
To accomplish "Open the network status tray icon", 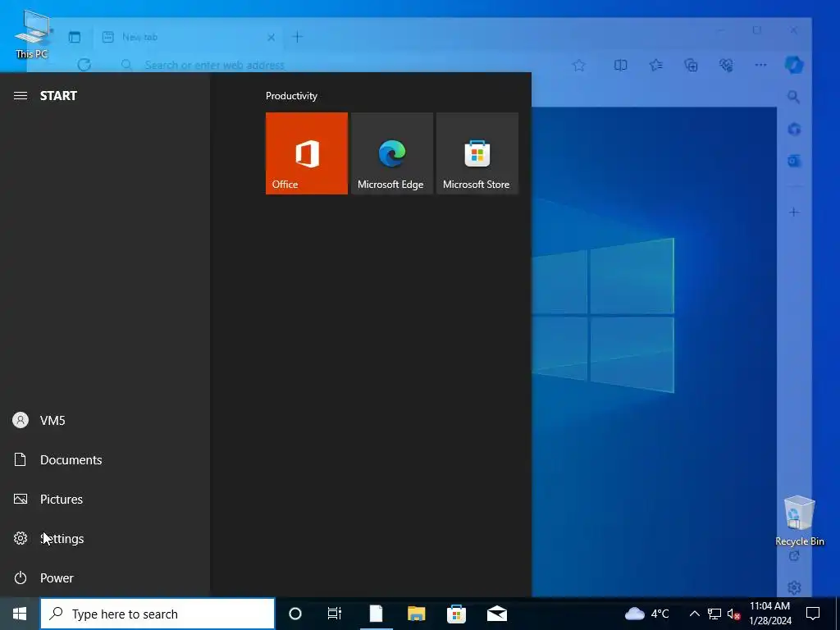I will 714,614.
